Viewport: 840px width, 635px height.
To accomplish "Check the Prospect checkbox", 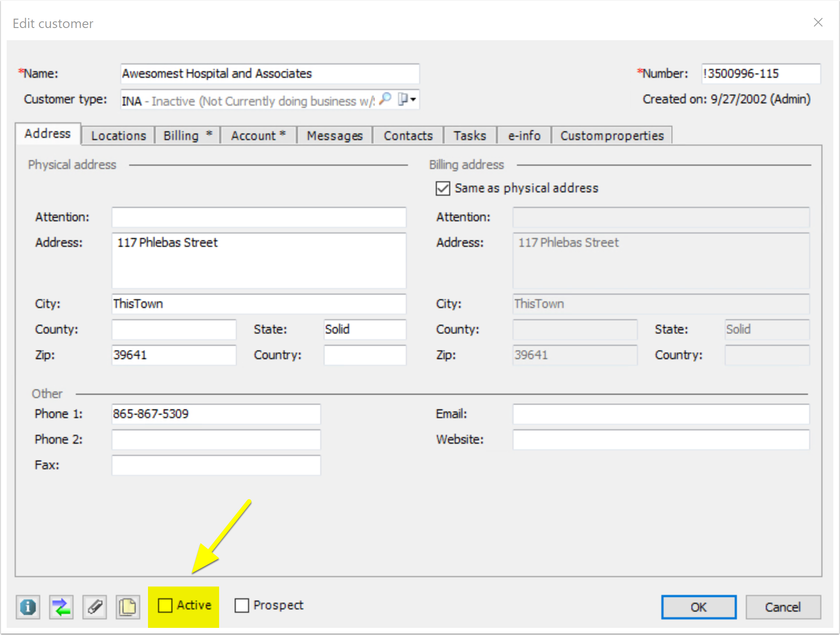I will pyautogui.click(x=242, y=605).
